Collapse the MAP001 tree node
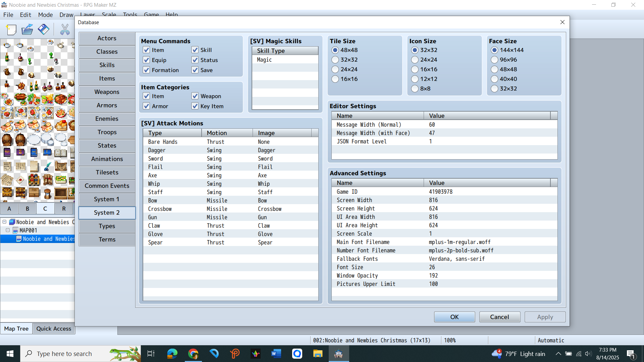Screen dimensions: 644x362 click(x=8, y=230)
